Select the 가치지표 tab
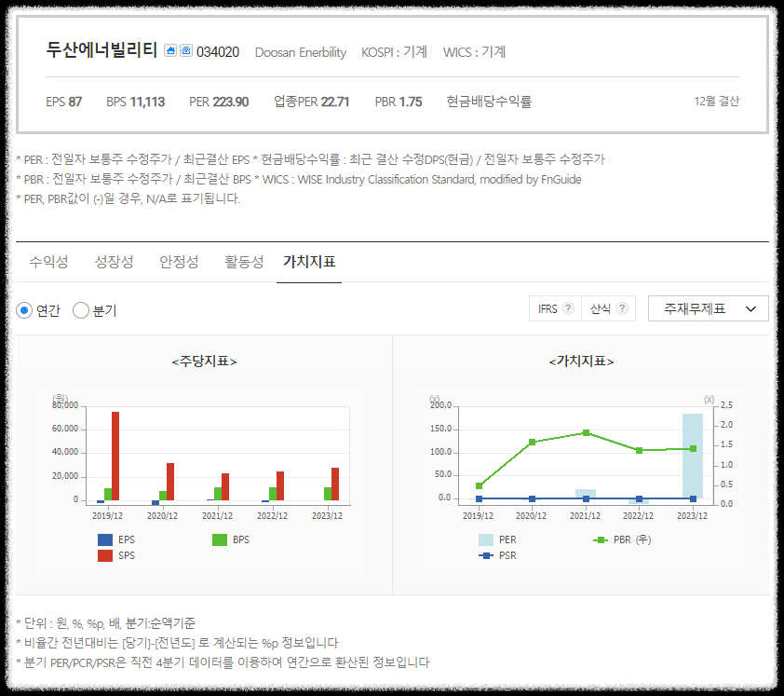This screenshot has height=696, width=784. [309, 262]
